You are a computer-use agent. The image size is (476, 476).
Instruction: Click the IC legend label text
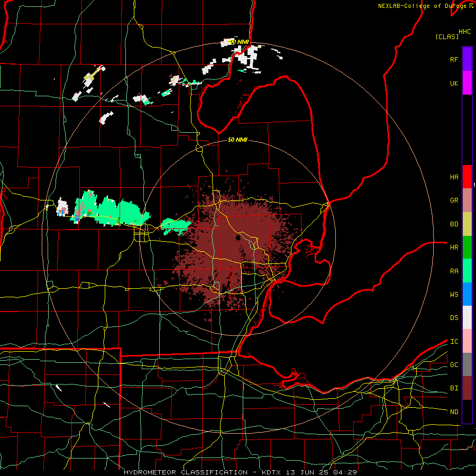click(454, 342)
